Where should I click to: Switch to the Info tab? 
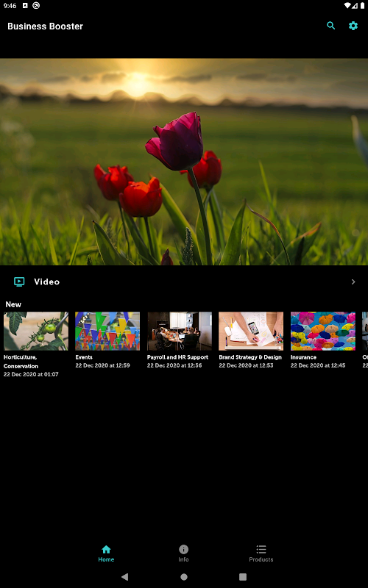click(x=183, y=553)
